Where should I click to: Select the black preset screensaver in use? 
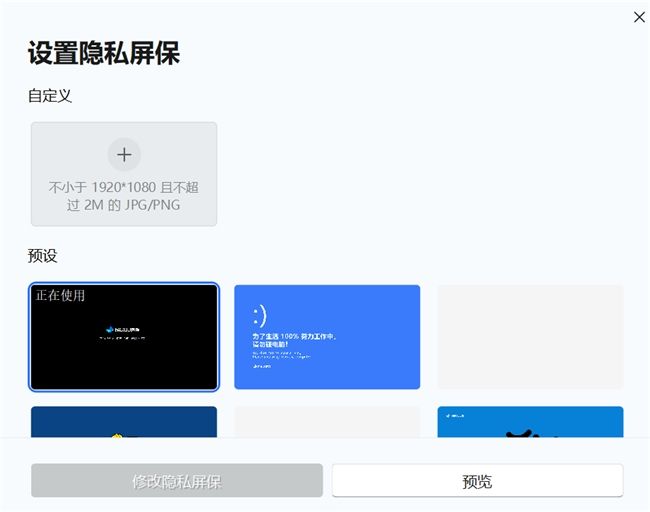point(124,337)
